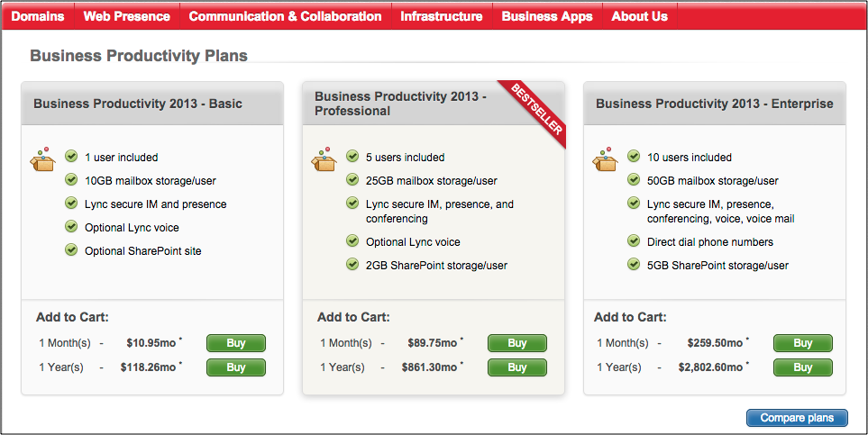868x435 pixels.
Task: Buy Professional plan for $89.75 monthly
Action: click(517, 343)
